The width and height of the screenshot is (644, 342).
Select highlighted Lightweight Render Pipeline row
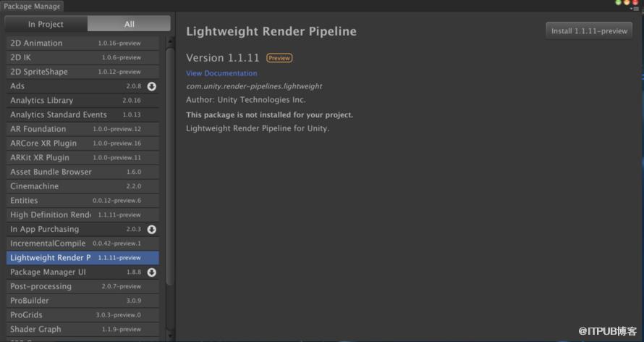point(82,258)
